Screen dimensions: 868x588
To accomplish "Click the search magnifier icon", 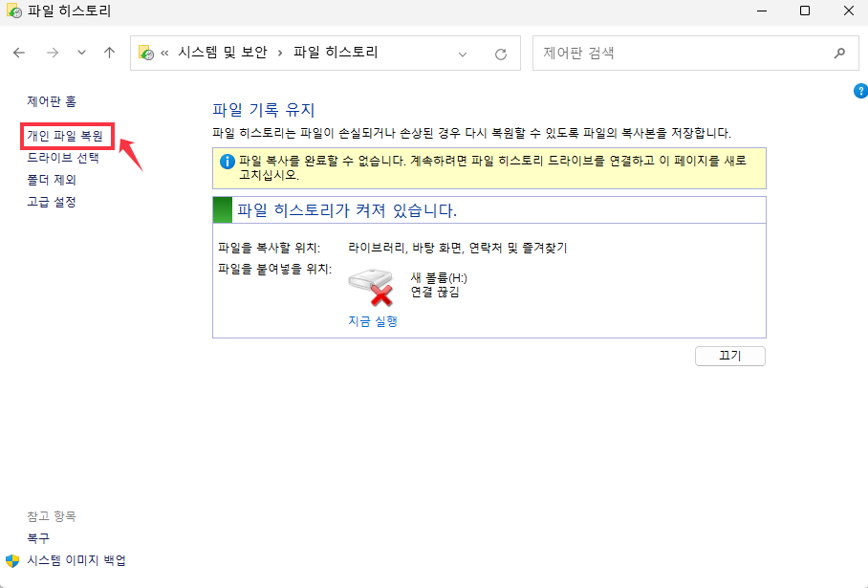I will 839,53.
